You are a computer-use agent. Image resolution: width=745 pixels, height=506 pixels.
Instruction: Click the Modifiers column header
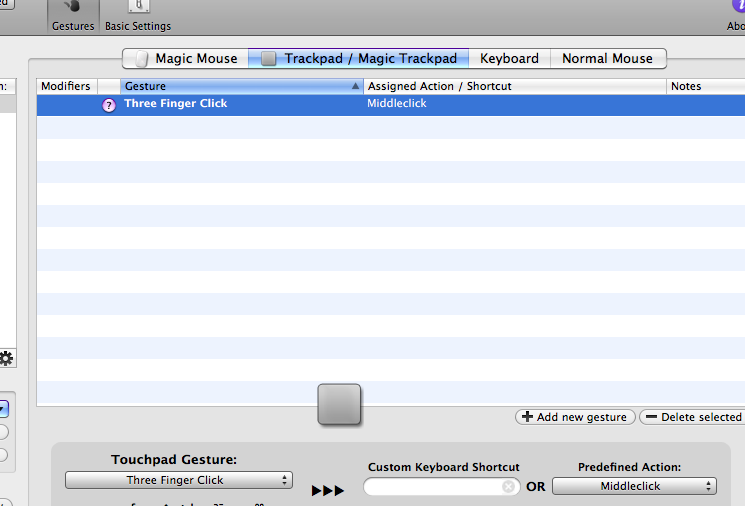click(67, 86)
